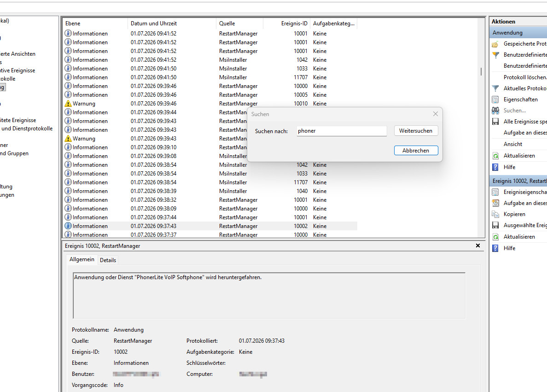The width and height of the screenshot is (547, 392).
Task: Click the blue Hilfe question icon under Ereignis
Action: 495,248
